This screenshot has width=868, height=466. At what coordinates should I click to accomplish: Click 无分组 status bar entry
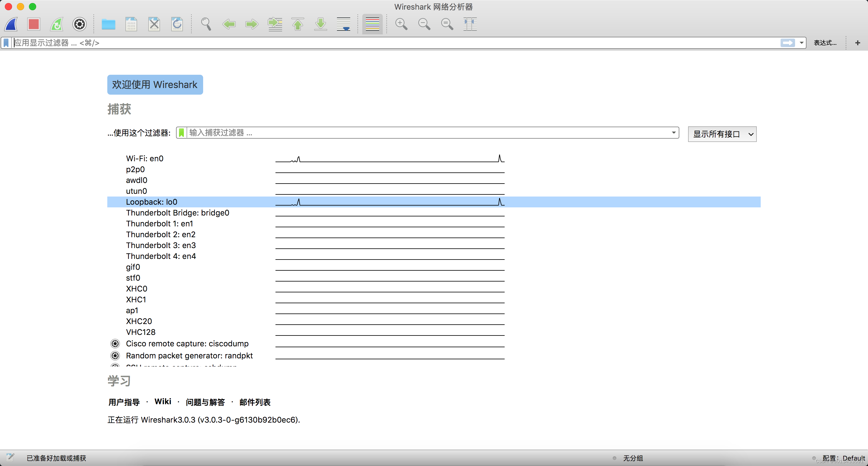633,458
